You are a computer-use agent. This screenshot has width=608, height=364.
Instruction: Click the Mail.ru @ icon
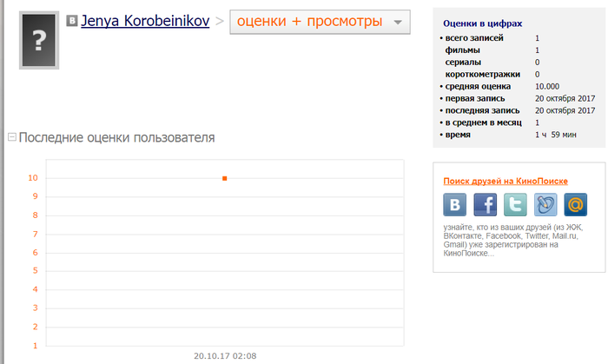575,204
